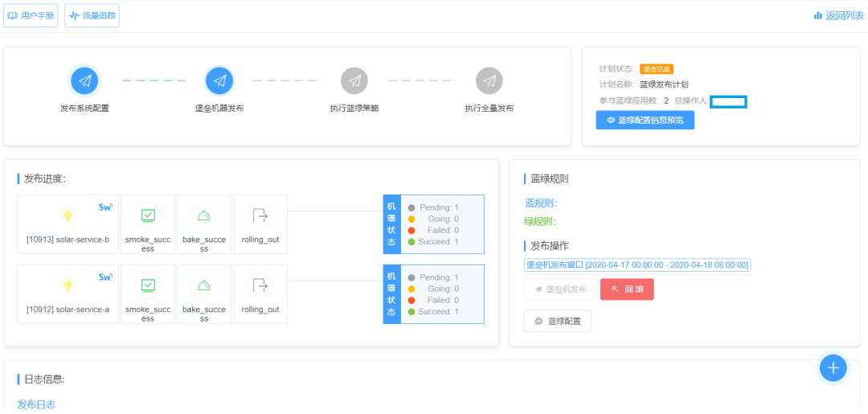Click the 蓝规则 label
Screen dimensions: 868x414
pyautogui.click(x=541, y=203)
